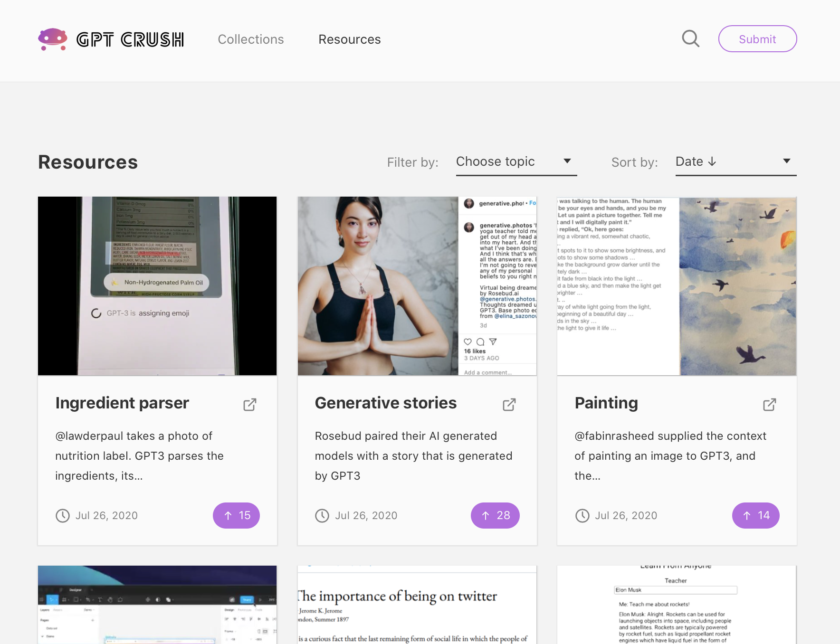
Task: Open the Choose topic filter dropdown
Action: point(516,162)
